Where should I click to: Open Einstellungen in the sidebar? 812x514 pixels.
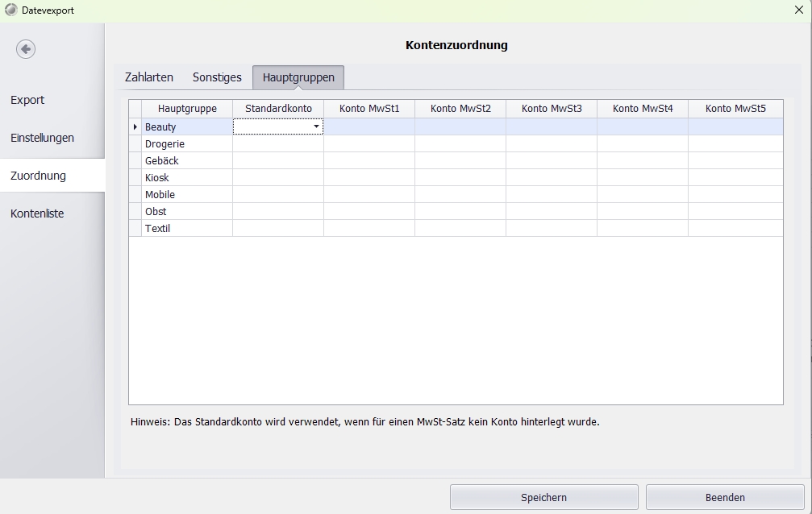pos(42,138)
